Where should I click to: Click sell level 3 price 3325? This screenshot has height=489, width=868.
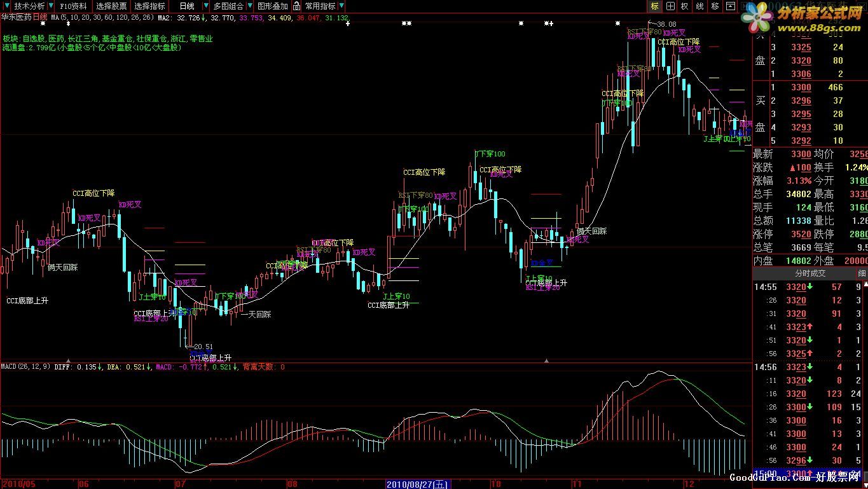click(801, 47)
